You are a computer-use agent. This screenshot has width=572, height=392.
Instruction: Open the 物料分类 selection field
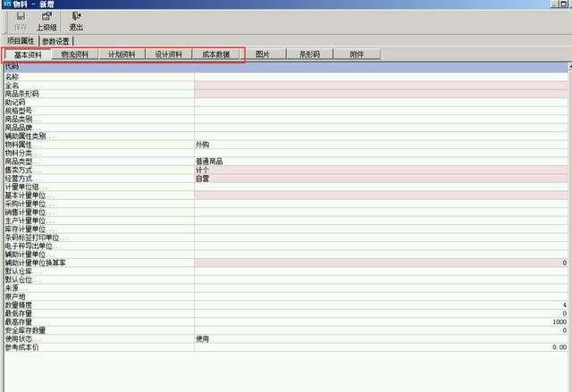[x=381, y=153]
